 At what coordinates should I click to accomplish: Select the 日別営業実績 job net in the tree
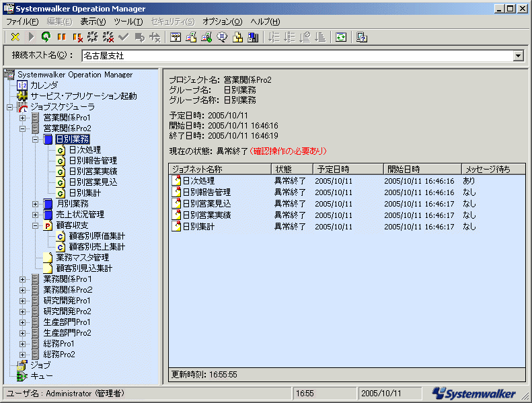[93, 172]
